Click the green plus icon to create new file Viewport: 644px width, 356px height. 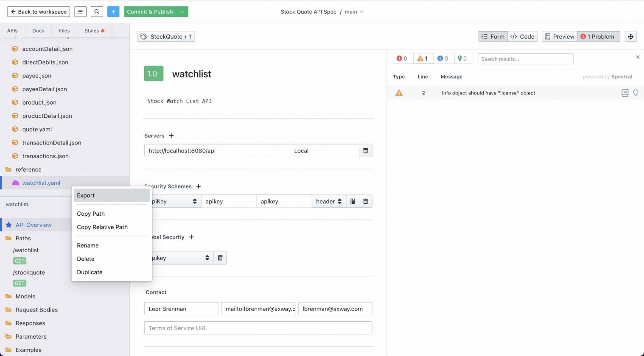click(x=113, y=11)
